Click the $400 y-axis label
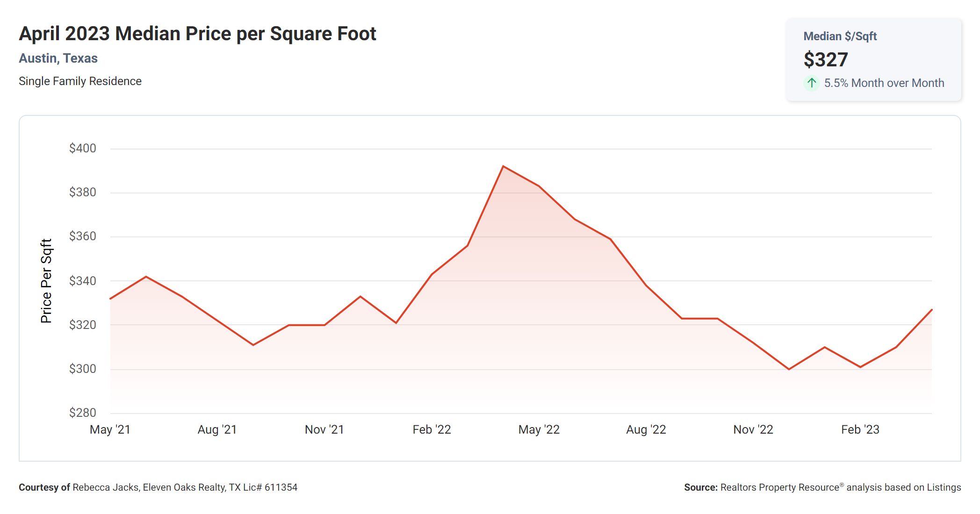980x514 pixels. click(x=82, y=149)
